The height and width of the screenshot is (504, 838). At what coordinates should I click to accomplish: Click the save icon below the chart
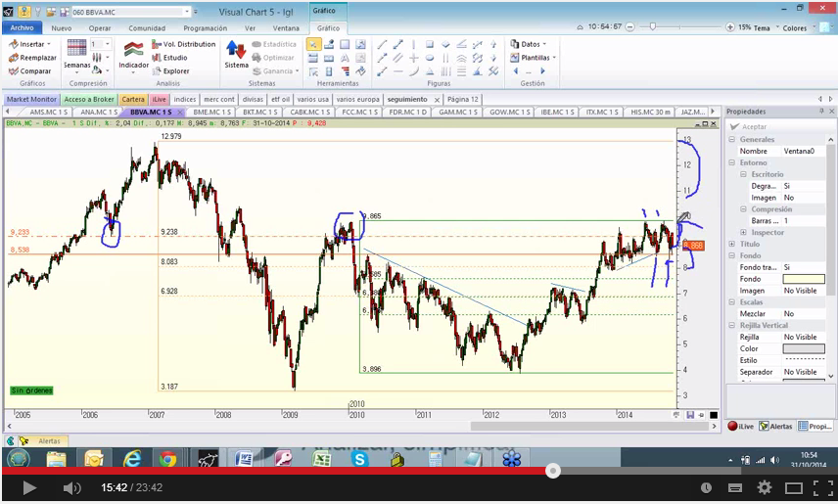690,415
